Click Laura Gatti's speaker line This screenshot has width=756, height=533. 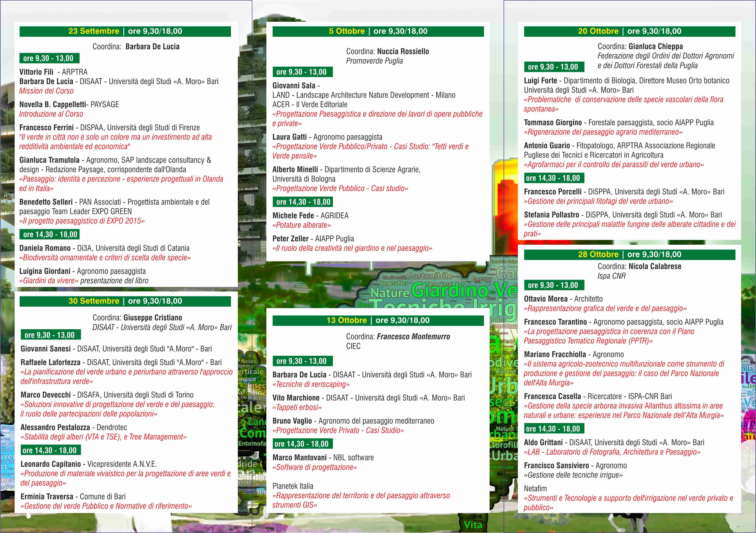coord(327,137)
